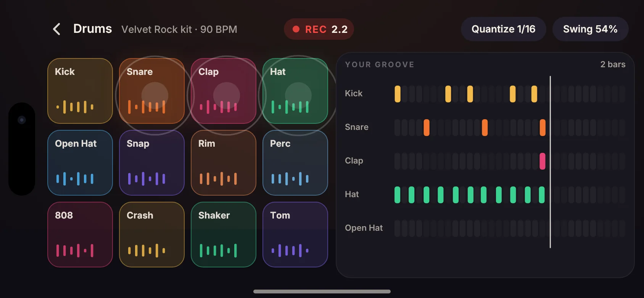Viewport: 644px width, 298px height.
Task: Click the playhead line in the groove grid
Action: click(x=550, y=162)
